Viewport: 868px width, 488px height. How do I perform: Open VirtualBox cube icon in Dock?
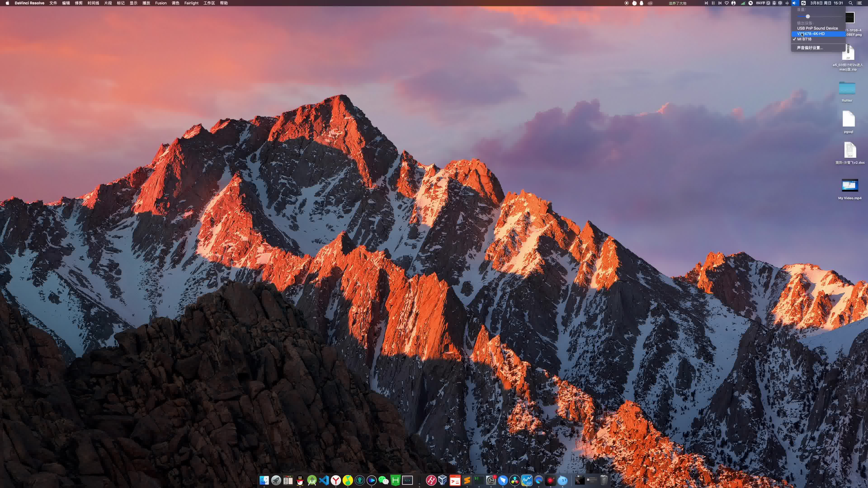tap(443, 480)
